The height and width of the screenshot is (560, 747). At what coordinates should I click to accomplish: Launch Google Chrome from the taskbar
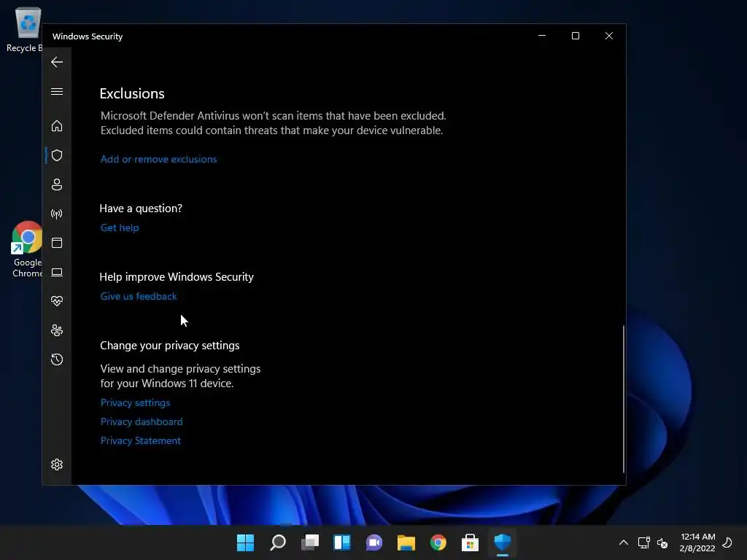[x=438, y=542]
